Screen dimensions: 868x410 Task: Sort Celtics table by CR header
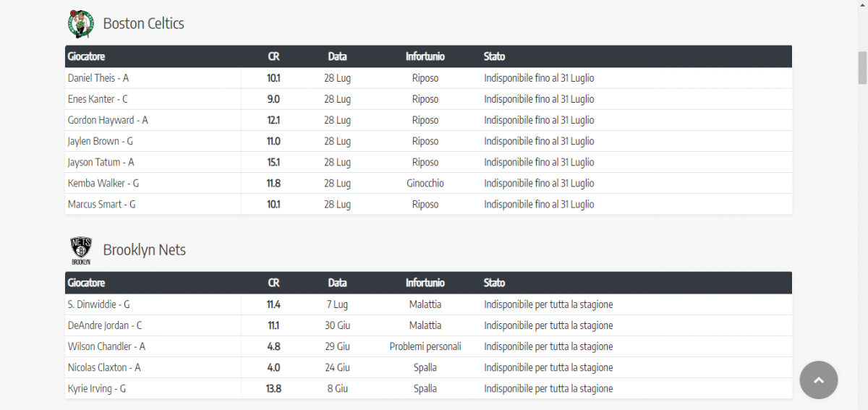click(273, 56)
